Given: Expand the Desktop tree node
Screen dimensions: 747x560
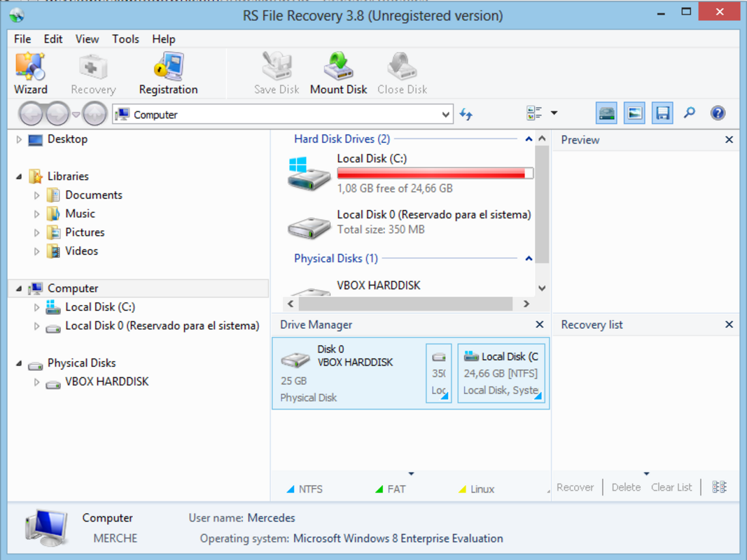Looking at the screenshot, I should [x=19, y=139].
